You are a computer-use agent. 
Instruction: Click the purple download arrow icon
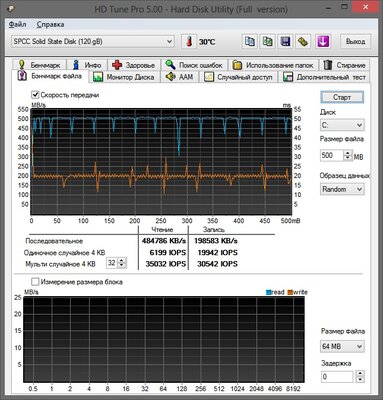pos(323,42)
